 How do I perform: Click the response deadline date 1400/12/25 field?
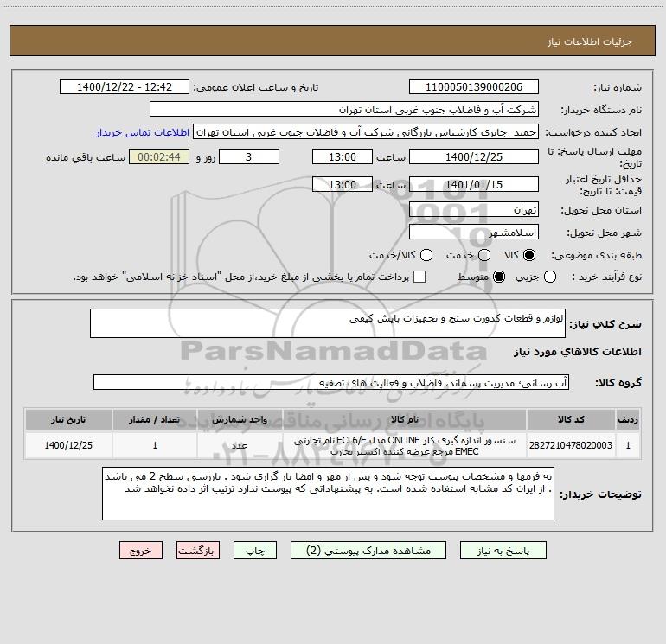pyautogui.click(x=474, y=156)
